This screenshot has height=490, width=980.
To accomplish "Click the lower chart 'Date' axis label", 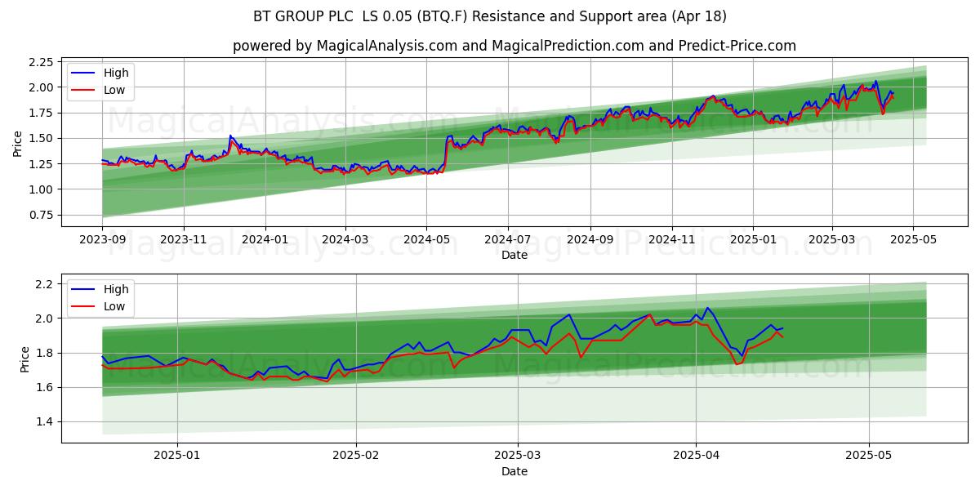I will click(x=514, y=471).
